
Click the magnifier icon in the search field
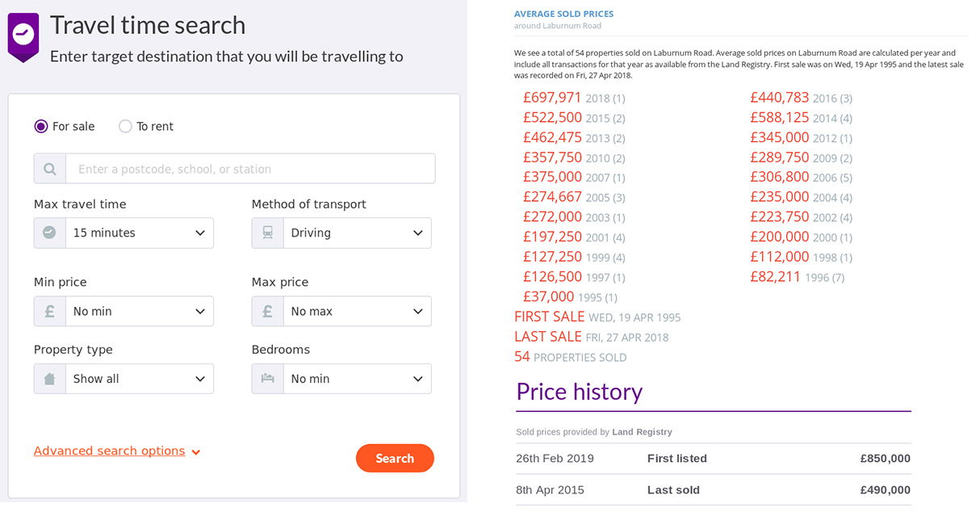50,169
